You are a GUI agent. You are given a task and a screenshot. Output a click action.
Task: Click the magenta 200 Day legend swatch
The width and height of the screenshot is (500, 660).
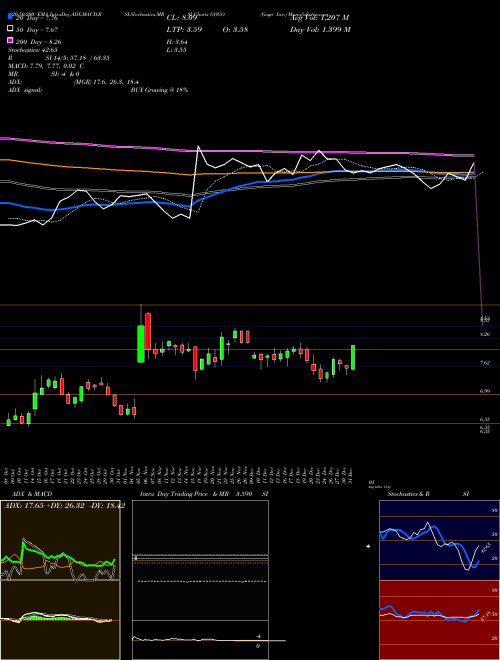click(11, 40)
